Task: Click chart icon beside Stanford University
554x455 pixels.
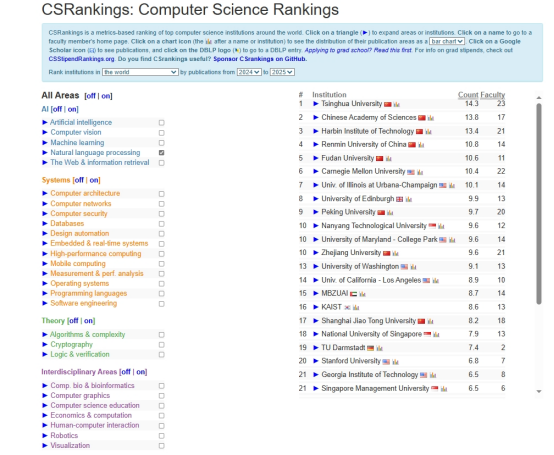Action: click(395, 361)
